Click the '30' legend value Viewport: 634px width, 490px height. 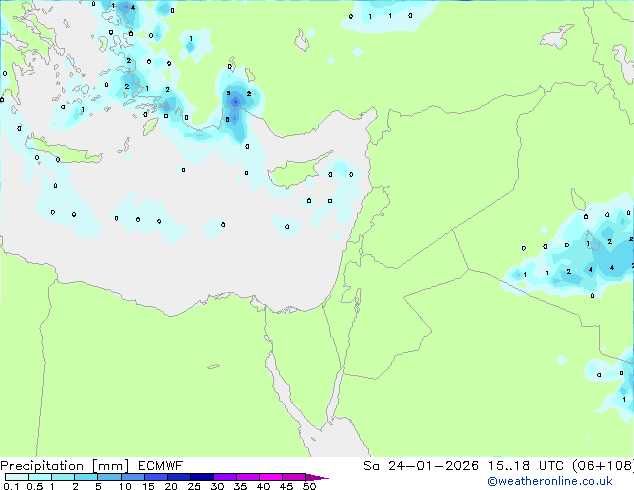[x=217, y=486]
